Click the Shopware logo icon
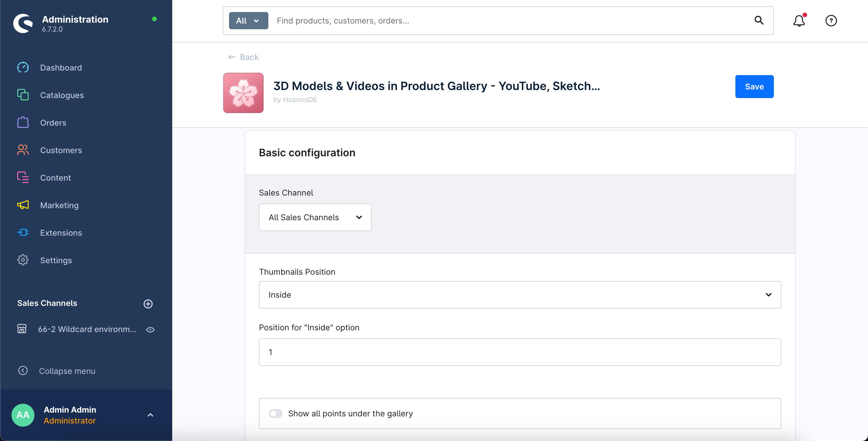 pyautogui.click(x=23, y=23)
